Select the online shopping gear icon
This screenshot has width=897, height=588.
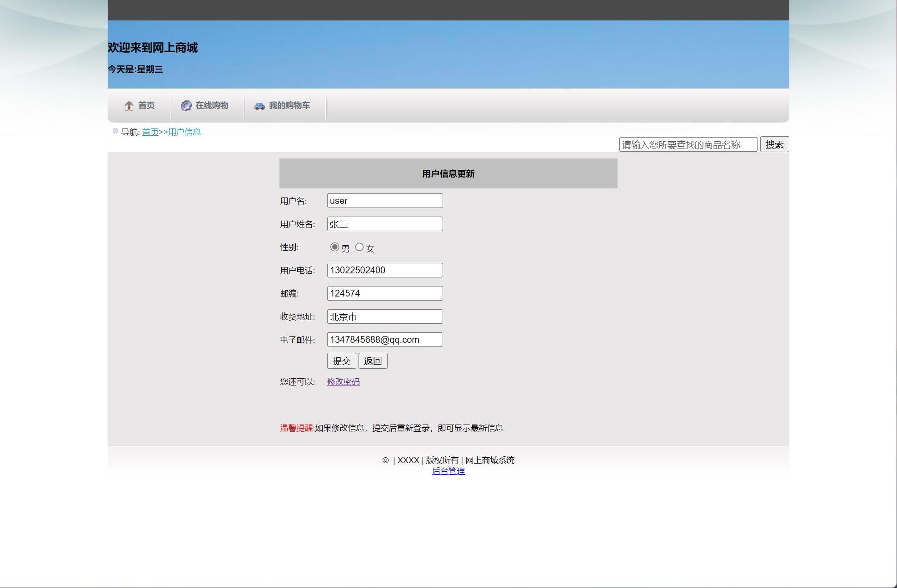coord(186,105)
